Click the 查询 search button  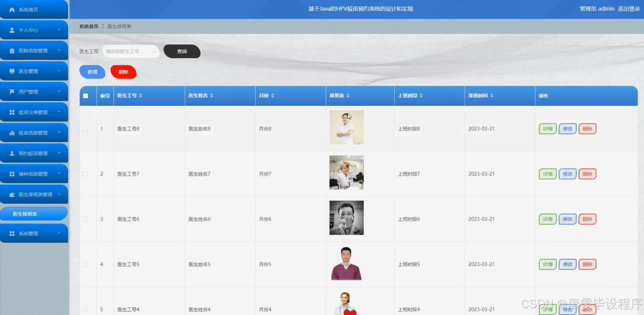coord(182,52)
